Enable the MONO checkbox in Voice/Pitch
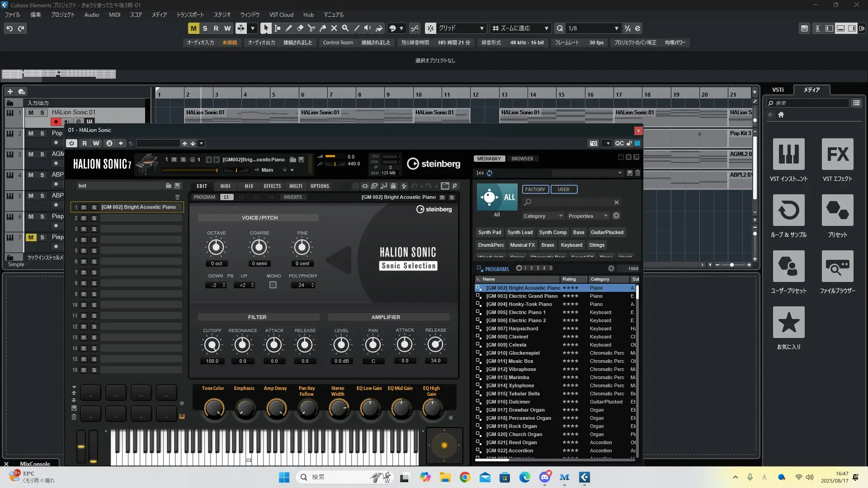Image resolution: width=868 pixels, height=488 pixels. 273,285
